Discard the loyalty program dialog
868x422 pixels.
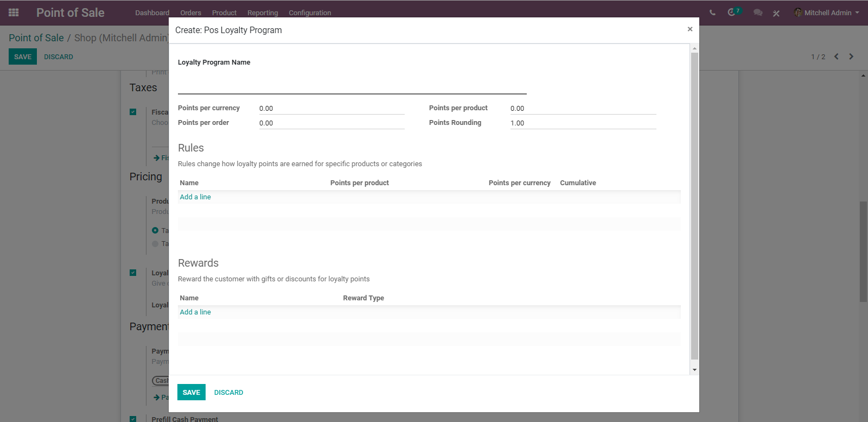point(228,392)
